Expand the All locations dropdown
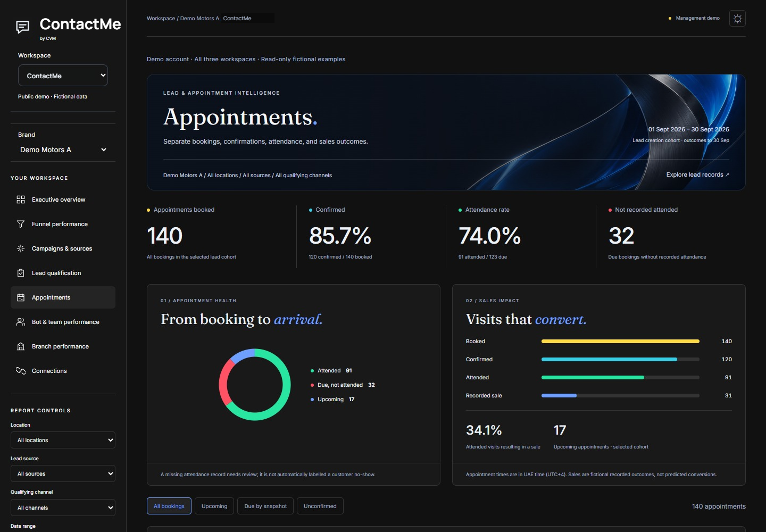The image size is (766, 532). pyautogui.click(x=63, y=440)
